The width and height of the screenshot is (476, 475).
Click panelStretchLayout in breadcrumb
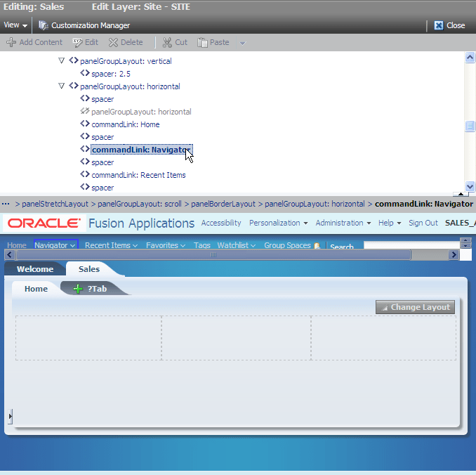click(55, 204)
